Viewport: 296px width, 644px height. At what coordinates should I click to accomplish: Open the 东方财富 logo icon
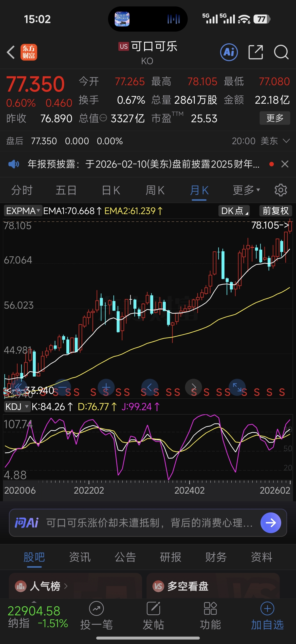point(29,52)
